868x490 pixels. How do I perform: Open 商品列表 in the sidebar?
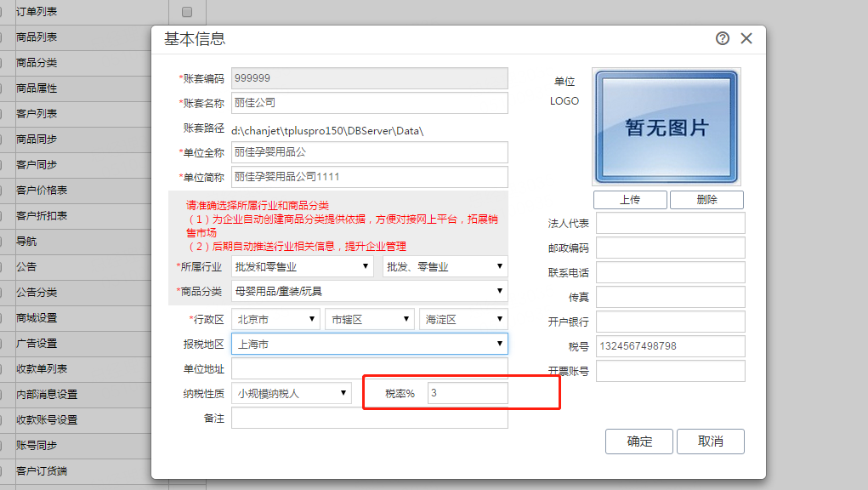37,37
